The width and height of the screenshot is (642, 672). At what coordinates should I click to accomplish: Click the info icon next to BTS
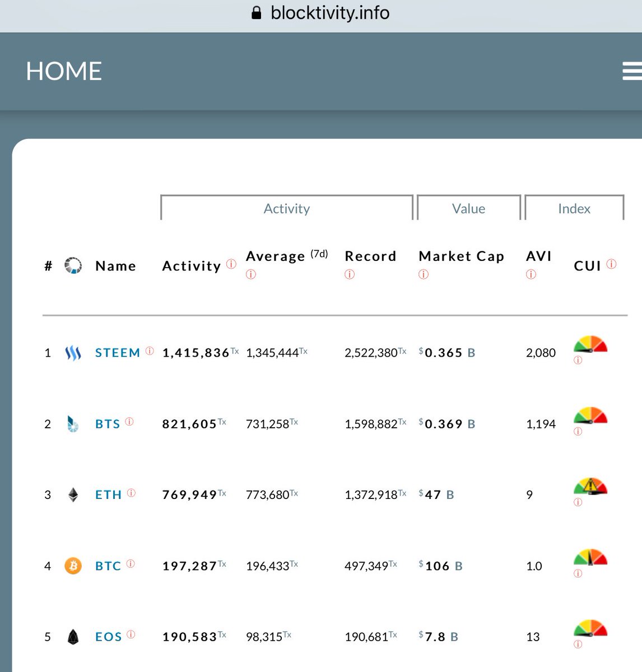[x=129, y=422]
